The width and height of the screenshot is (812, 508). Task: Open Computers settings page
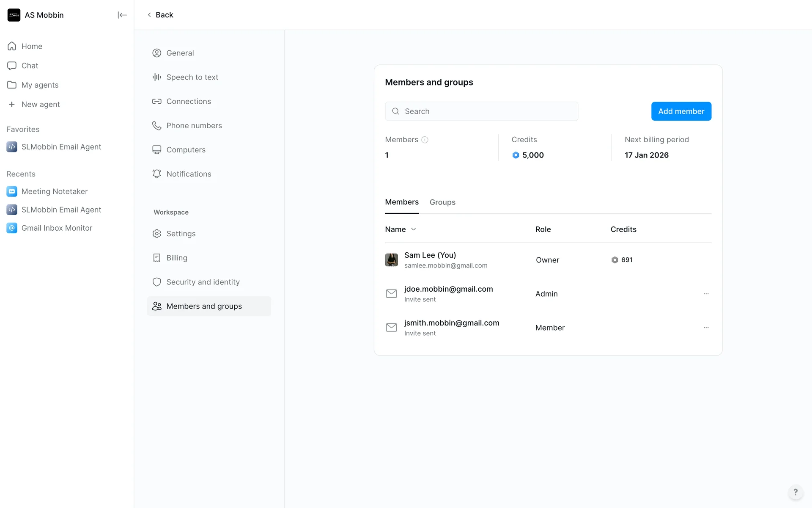(186, 149)
